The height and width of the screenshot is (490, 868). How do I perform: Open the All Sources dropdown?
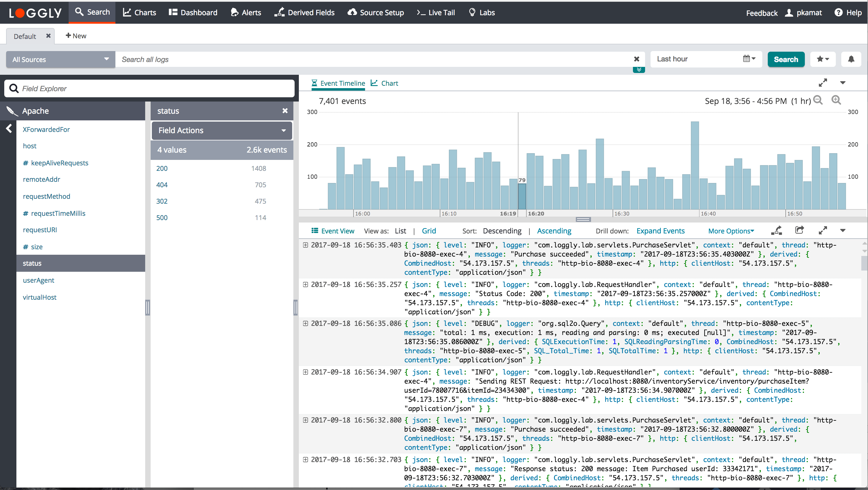click(61, 59)
